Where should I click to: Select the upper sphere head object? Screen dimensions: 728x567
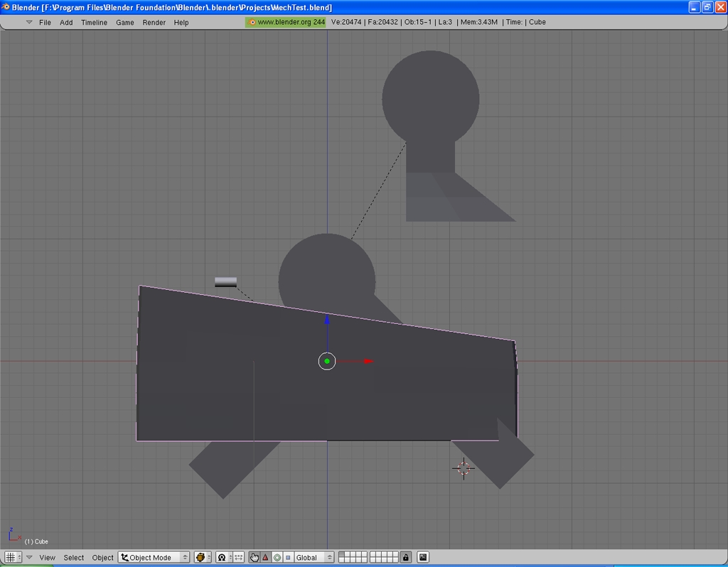click(x=430, y=98)
